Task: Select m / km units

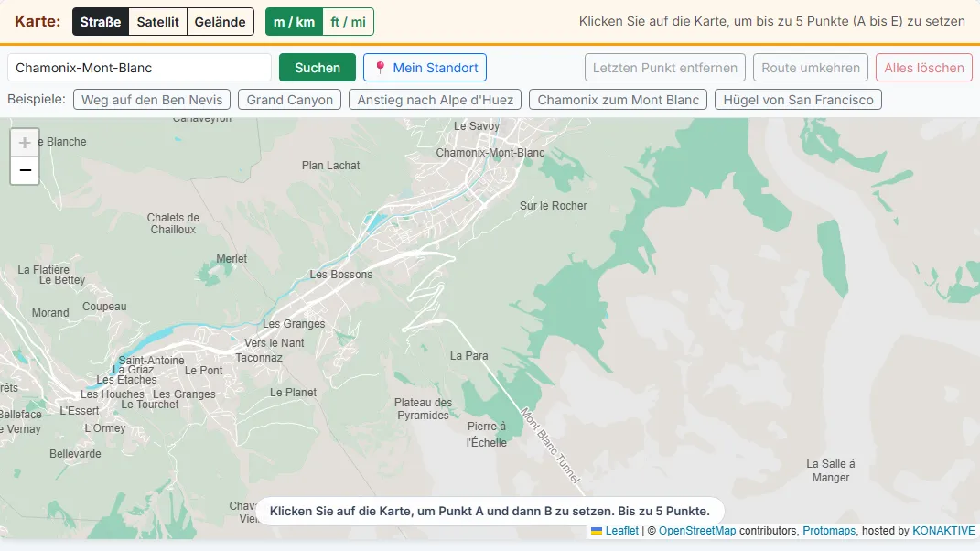Action: 294,22
